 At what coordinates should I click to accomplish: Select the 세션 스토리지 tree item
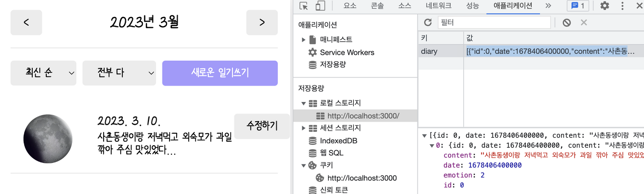(340, 128)
